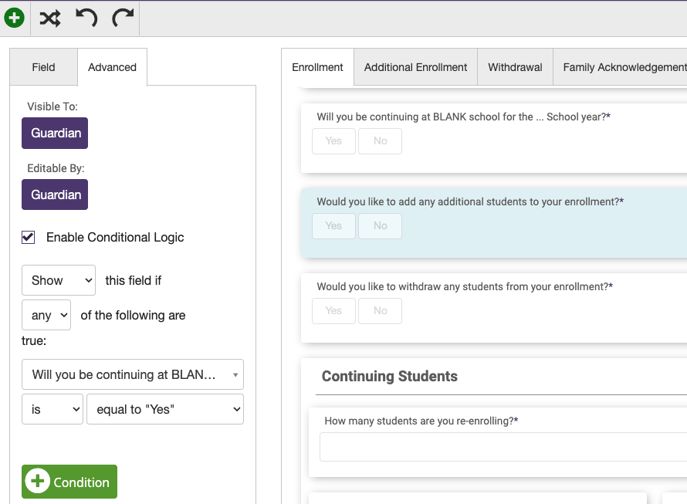Click the undo arrow icon

(x=86, y=18)
